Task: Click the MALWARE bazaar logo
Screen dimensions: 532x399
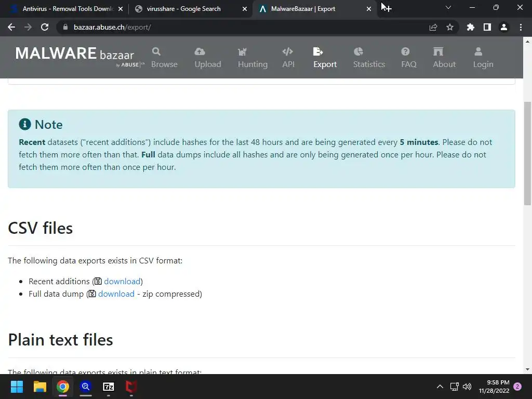Action: point(79,56)
